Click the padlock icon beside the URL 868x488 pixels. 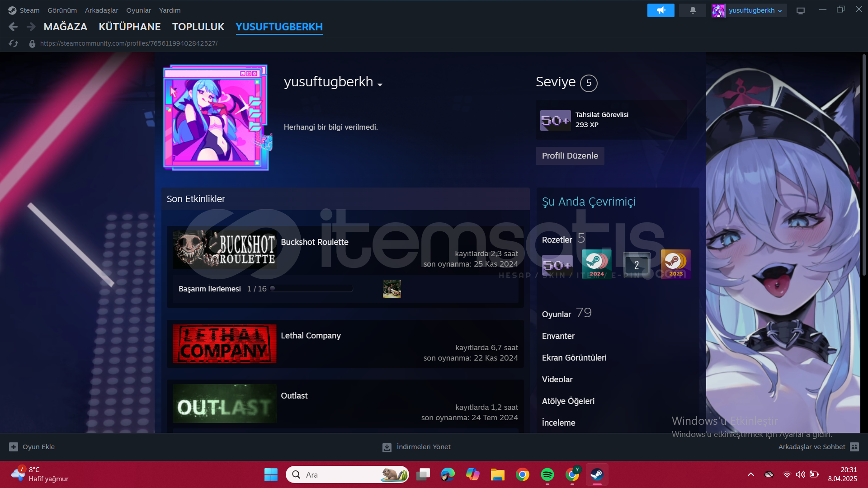pyautogui.click(x=32, y=43)
